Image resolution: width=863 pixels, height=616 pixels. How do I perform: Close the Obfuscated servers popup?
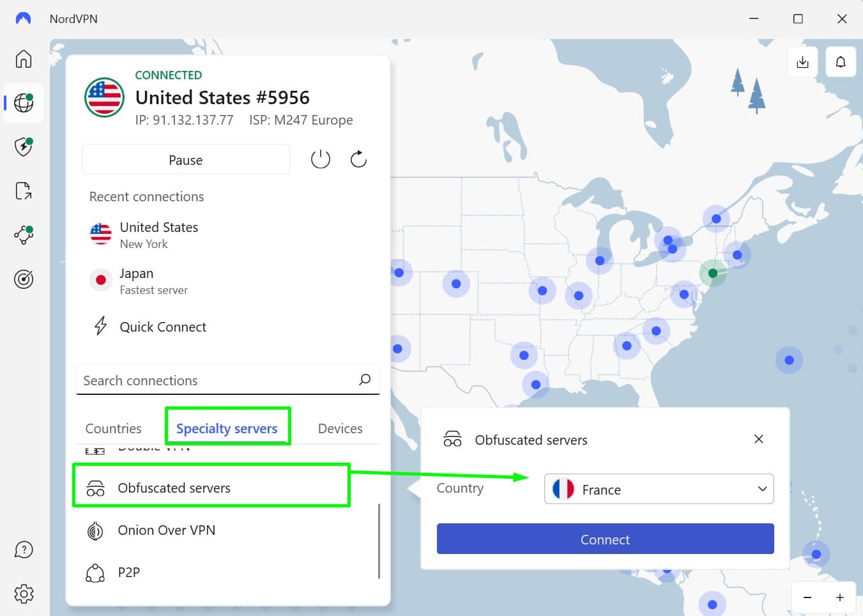758,439
